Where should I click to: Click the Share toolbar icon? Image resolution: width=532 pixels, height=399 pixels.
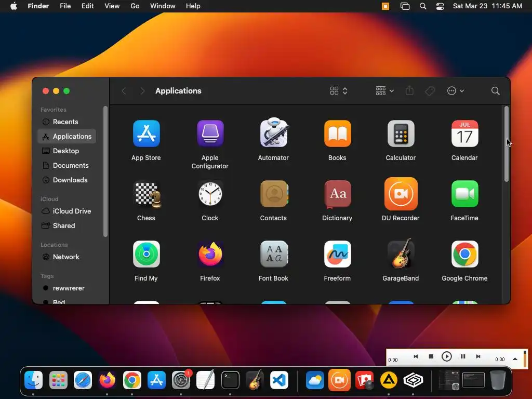[x=409, y=90]
